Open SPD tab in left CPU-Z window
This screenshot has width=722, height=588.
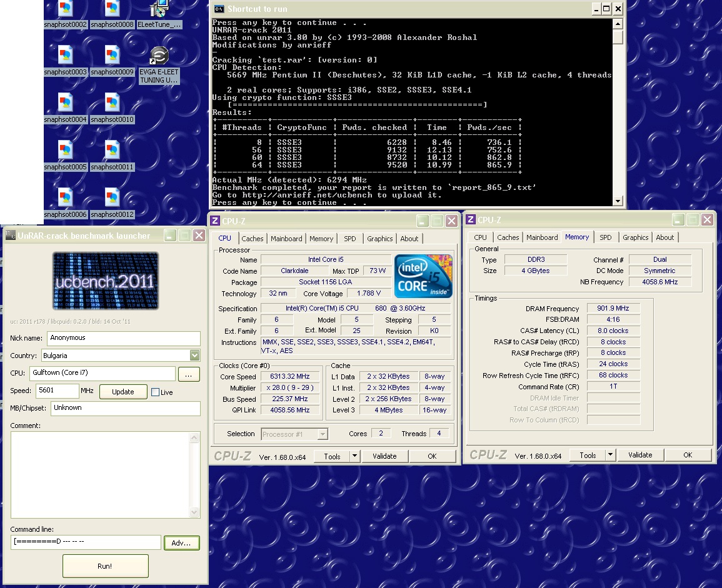tap(350, 239)
